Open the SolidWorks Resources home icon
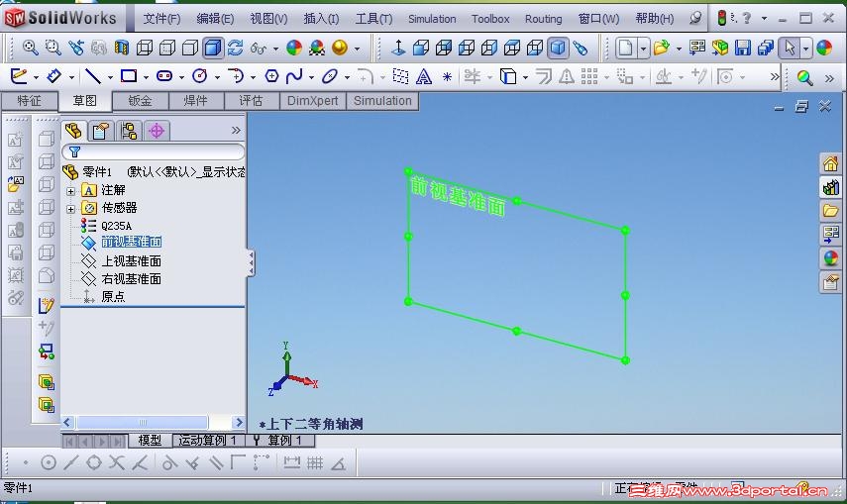This screenshot has height=504, width=847. [831, 162]
